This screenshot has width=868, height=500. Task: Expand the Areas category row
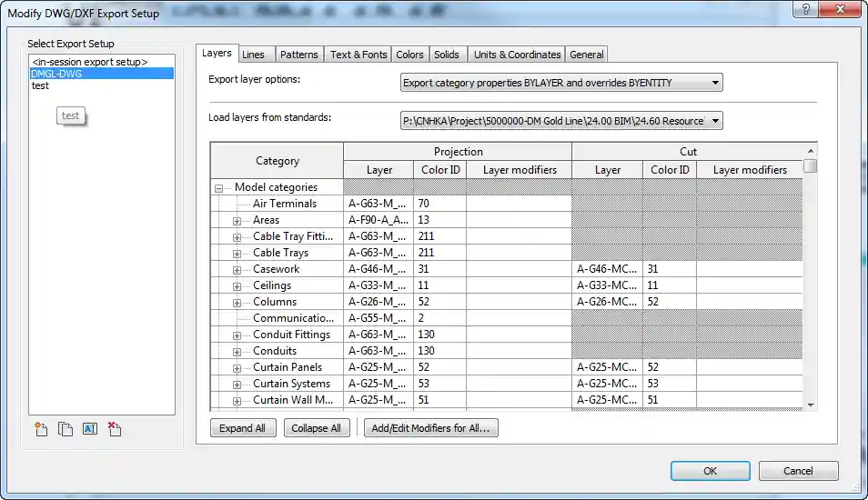coord(237,221)
